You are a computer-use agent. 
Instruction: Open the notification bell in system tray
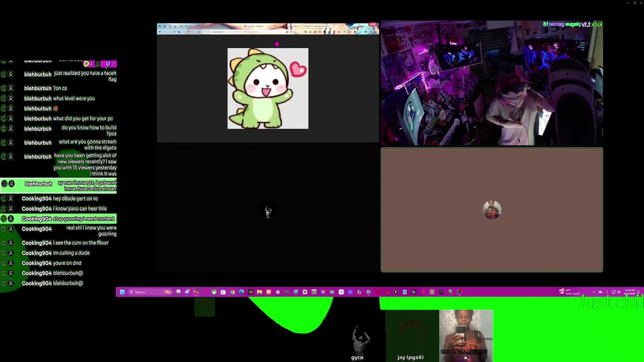(638, 292)
